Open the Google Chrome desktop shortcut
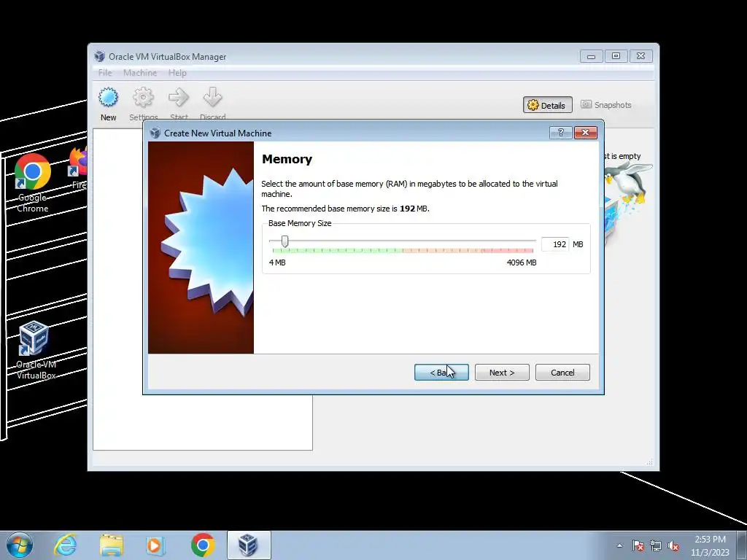The height and width of the screenshot is (560, 747). pyautogui.click(x=32, y=183)
